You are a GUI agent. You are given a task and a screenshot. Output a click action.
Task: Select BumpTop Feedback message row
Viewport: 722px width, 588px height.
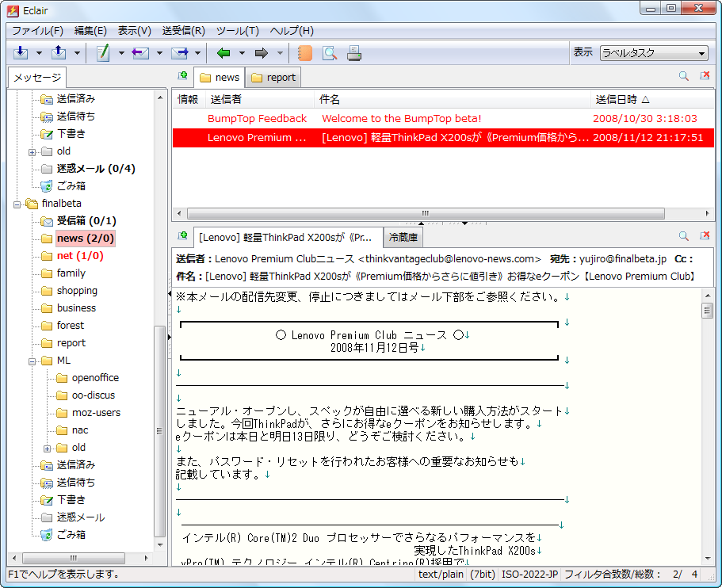point(443,118)
